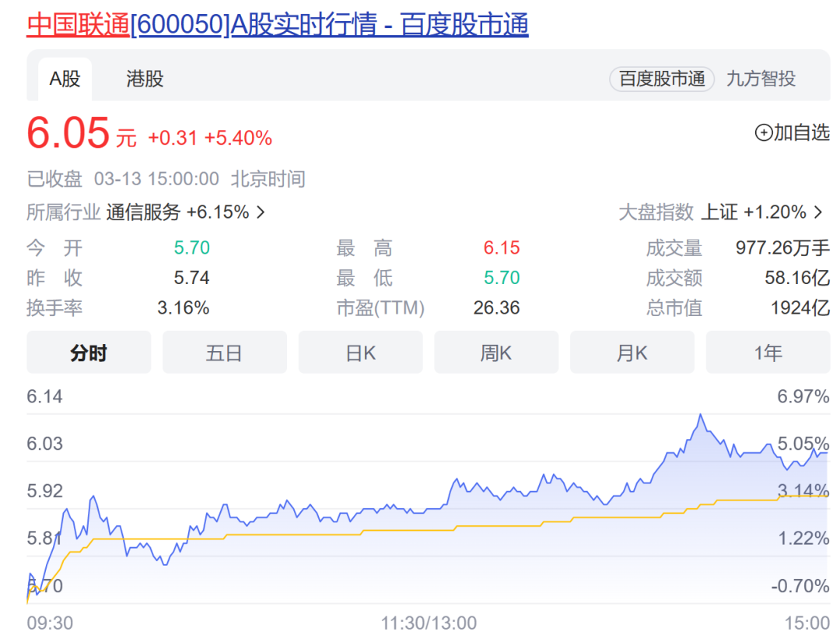Click the 最低 value 5.70
This screenshot has width=840, height=639.
tap(502, 278)
